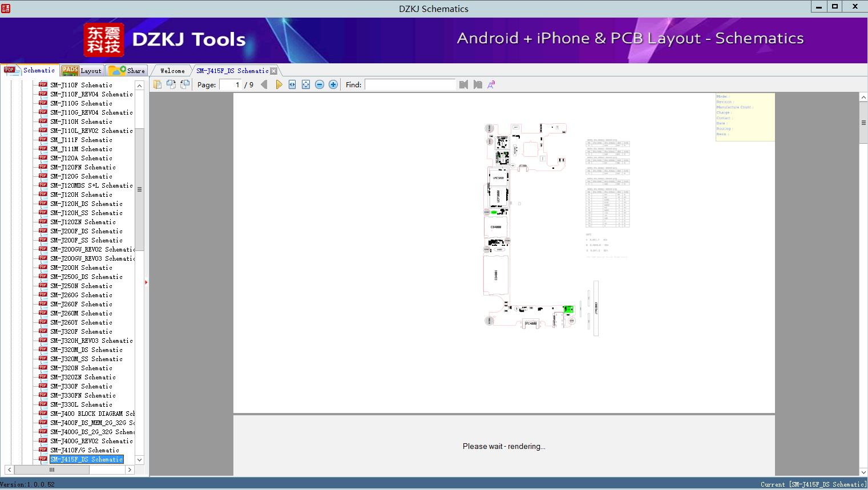Image resolution: width=868 pixels, height=490 pixels.
Task: Click the tree horizontal scrollbar right arrow
Action: tap(130, 469)
